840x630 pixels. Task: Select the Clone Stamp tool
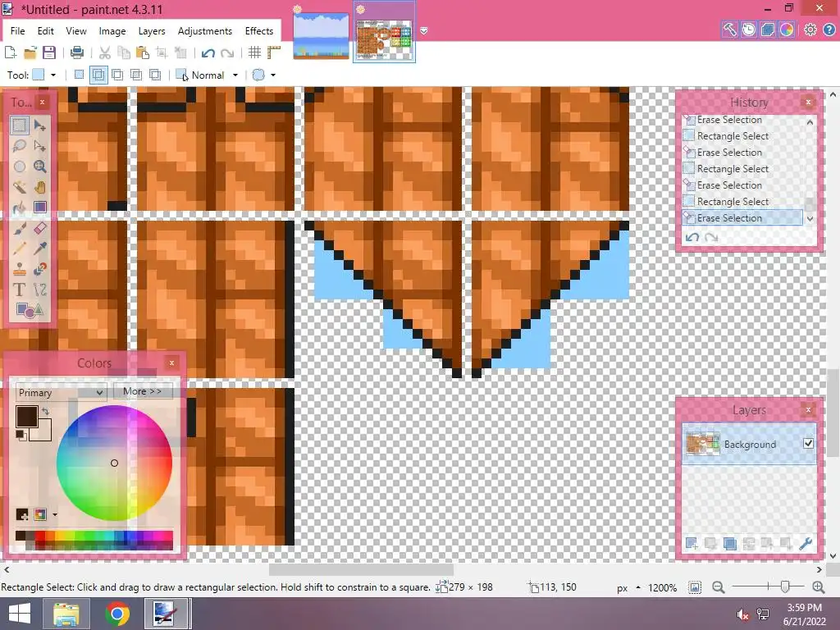20,269
